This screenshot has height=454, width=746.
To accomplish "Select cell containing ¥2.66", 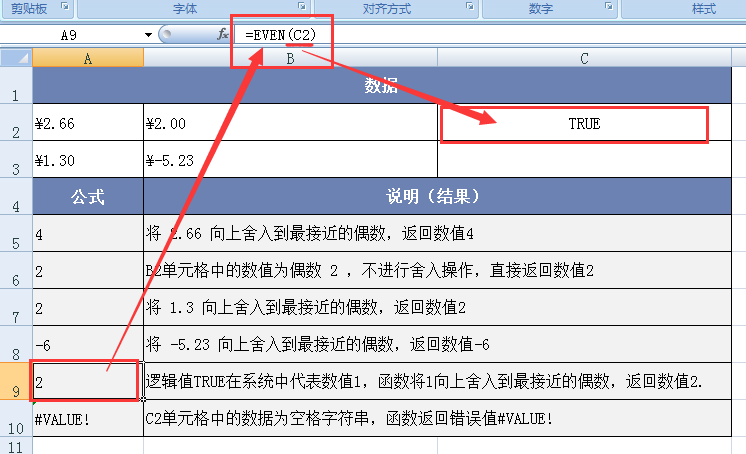I will pos(88,123).
